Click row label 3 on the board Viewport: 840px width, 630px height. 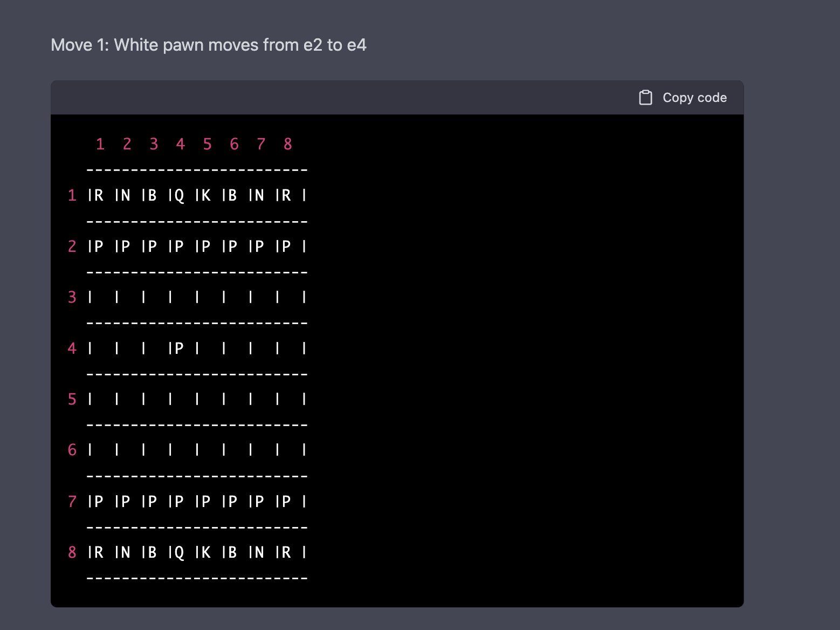[x=72, y=297]
